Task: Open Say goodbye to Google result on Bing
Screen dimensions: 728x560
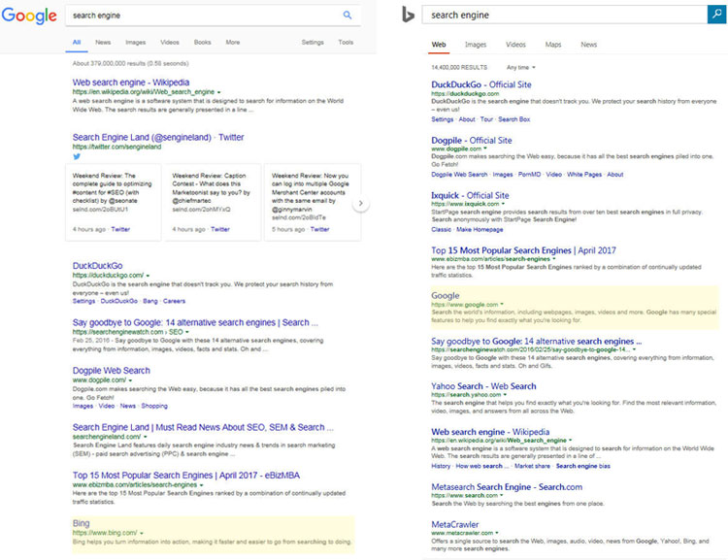Action: tap(536, 342)
